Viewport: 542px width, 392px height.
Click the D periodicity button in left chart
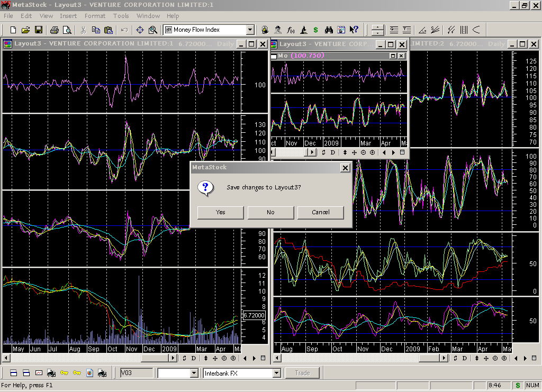coord(194,358)
